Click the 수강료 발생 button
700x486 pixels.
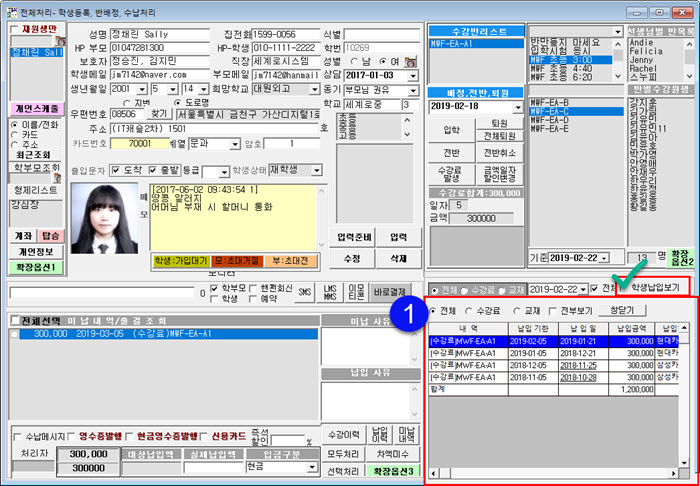(452, 174)
